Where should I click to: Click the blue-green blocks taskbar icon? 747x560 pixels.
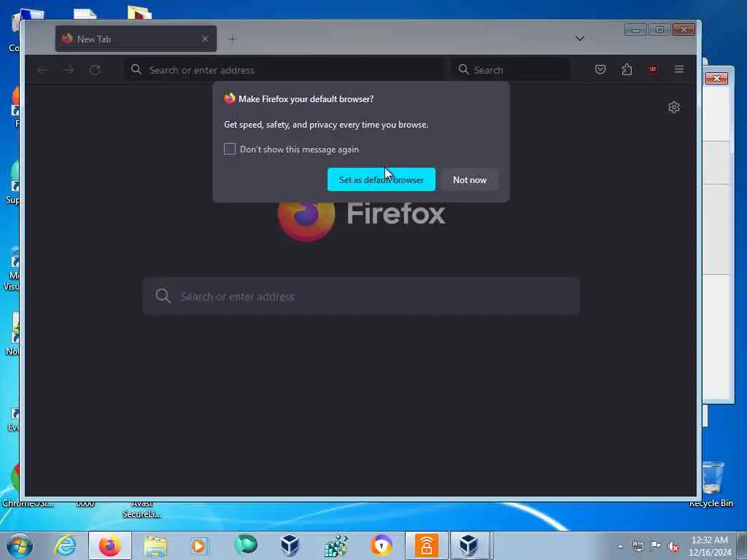click(x=336, y=545)
